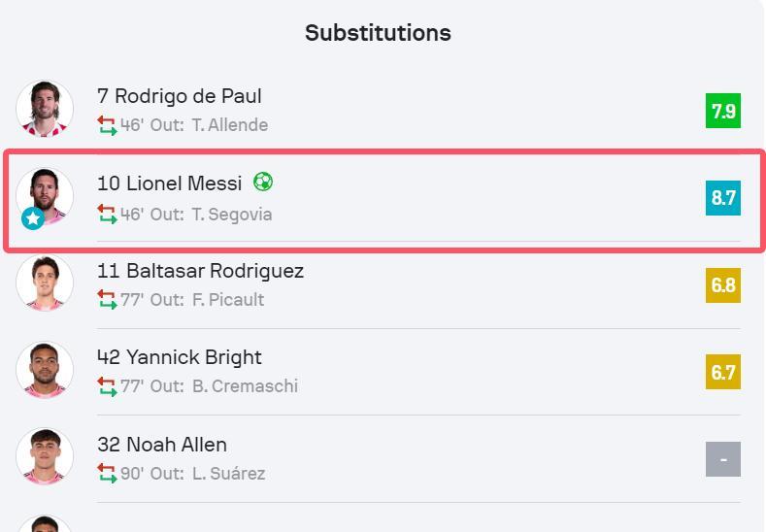
Task: Open Rodrigo de Paul's player photo
Action: click(x=45, y=109)
